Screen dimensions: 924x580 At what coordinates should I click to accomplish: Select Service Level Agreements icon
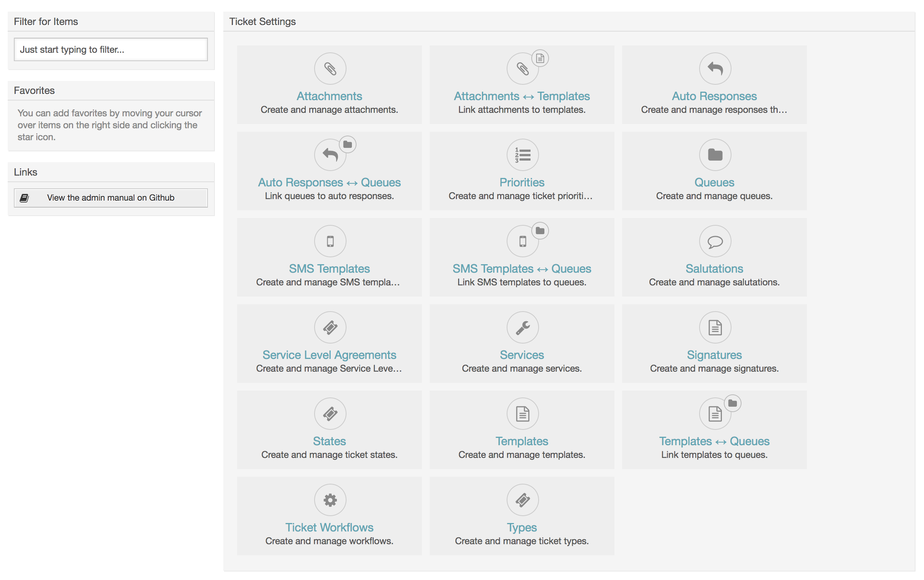330,327
